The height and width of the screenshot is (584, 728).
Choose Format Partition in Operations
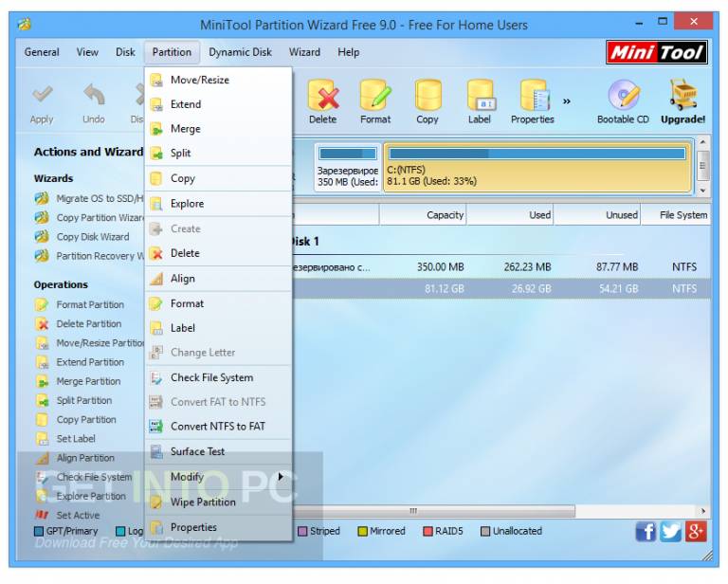(x=80, y=304)
